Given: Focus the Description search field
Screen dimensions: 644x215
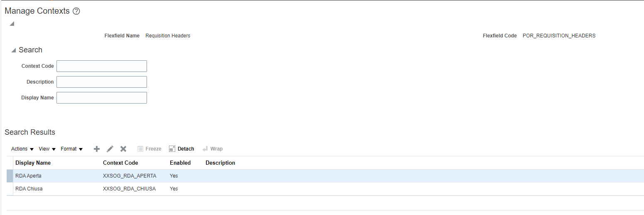Looking at the screenshot, I should click(x=102, y=82).
